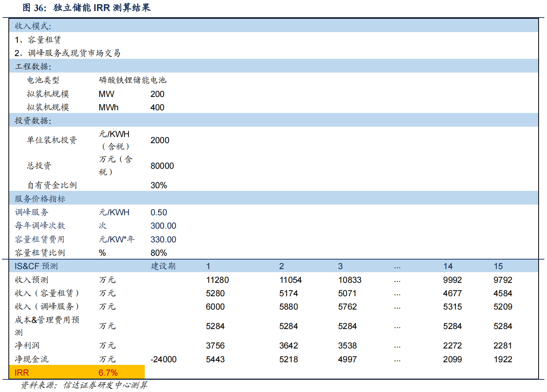The image size is (547, 392).
Task: Click capacity rental revenue 5280
Action: 215,293
